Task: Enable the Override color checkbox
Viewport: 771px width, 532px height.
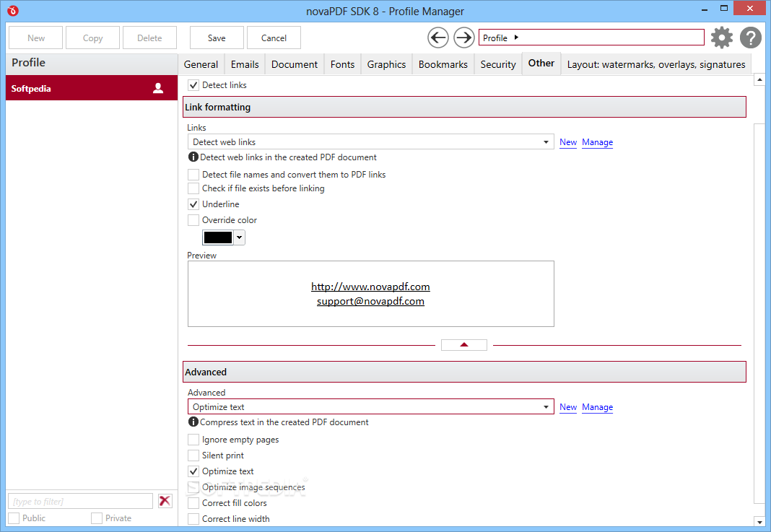Action: 193,219
